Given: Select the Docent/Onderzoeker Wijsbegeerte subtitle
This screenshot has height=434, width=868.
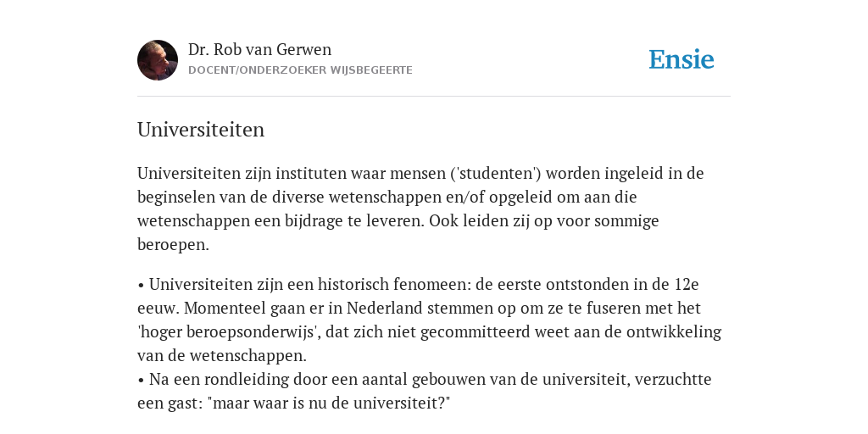Looking at the screenshot, I should (301, 70).
